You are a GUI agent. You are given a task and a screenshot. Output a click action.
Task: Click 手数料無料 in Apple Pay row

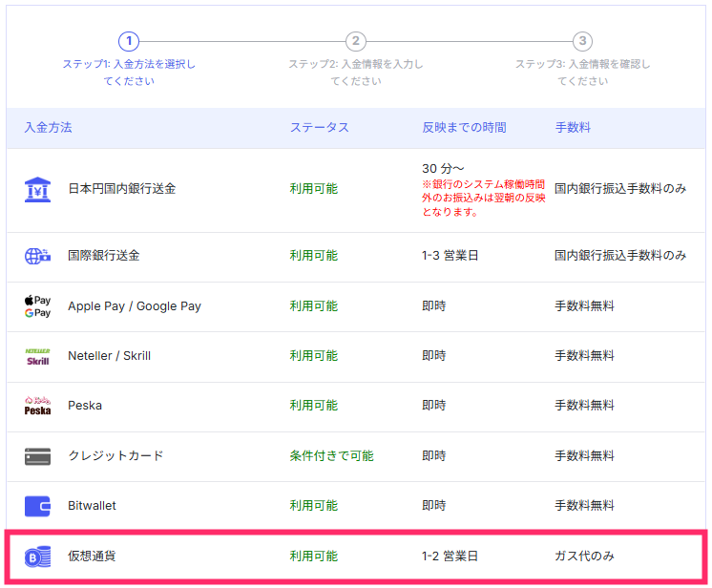(x=584, y=306)
